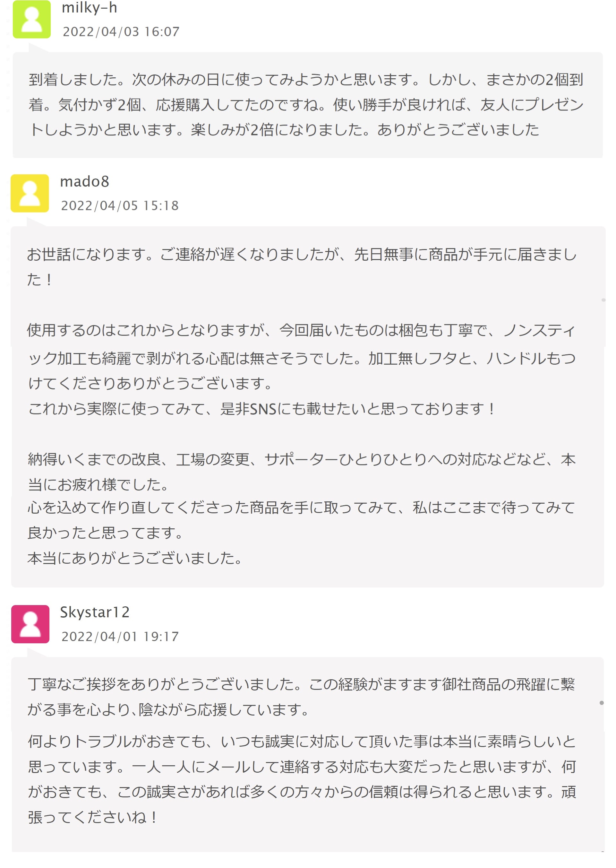Click Skystar12's paragraph starting with 丁寧なご挨拶
Screen dimensions: 616x868
[x=302, y=697]
